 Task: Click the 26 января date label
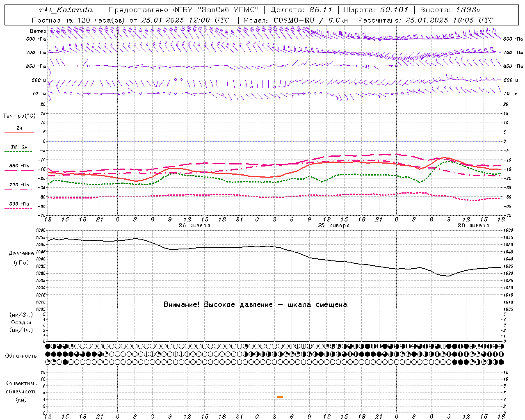click(194, 226)
